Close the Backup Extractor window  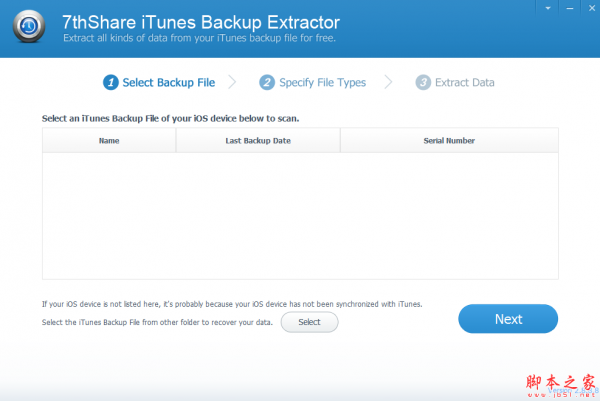click(592, 8)
